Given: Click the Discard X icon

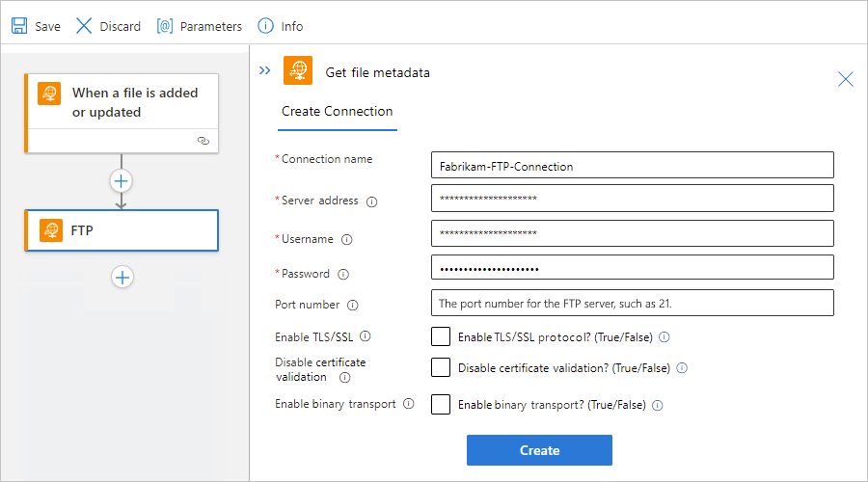Looking at the screenshot, I should pyautogui.click(x=84, y=26).
